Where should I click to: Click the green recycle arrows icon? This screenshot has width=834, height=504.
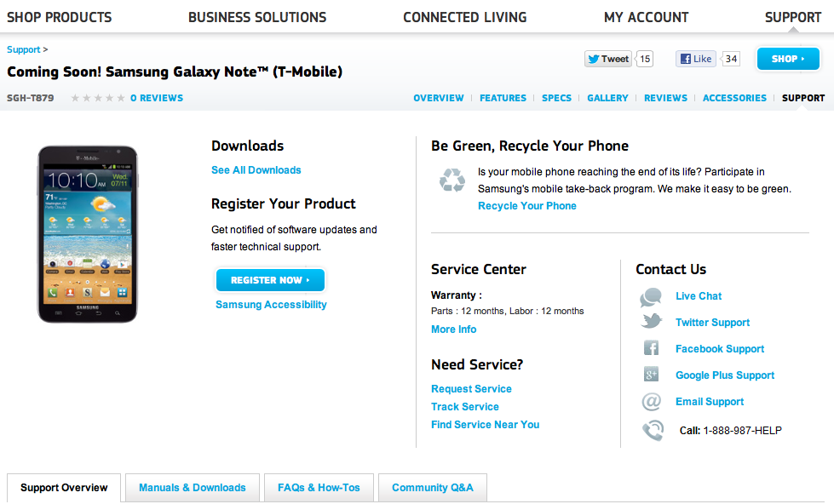pos(452,180)
